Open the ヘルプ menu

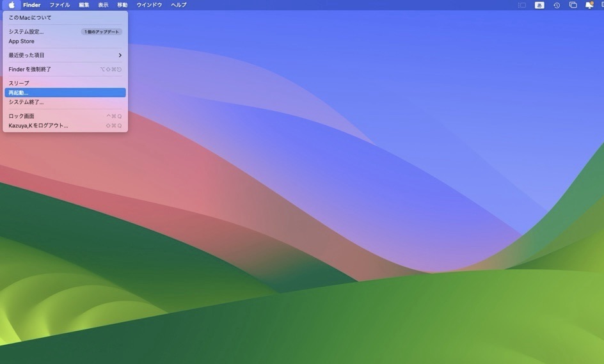coord(179,5)
